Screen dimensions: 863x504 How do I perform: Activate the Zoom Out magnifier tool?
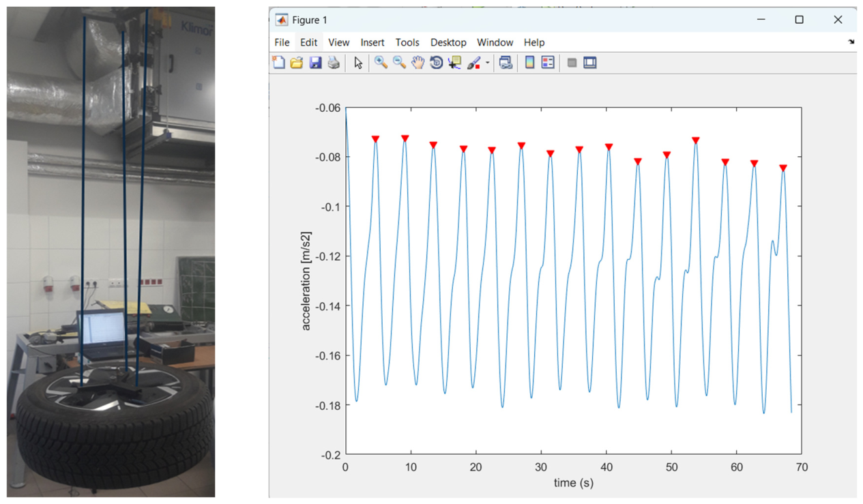tap(399, 63)
